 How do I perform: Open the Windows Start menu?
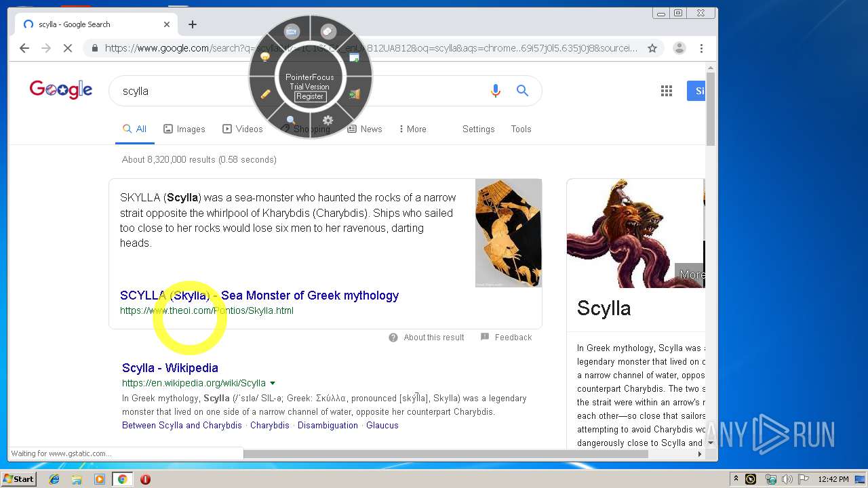[19, 479]
